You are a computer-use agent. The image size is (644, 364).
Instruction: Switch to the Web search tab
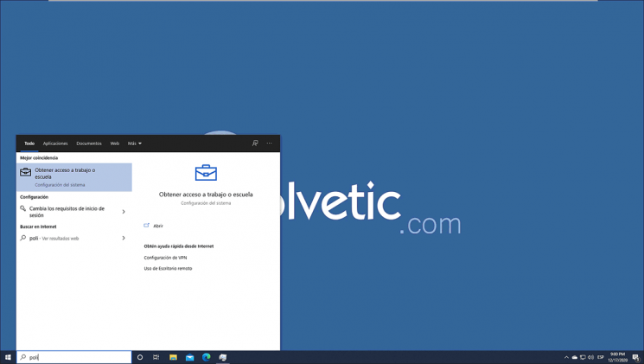115,144
